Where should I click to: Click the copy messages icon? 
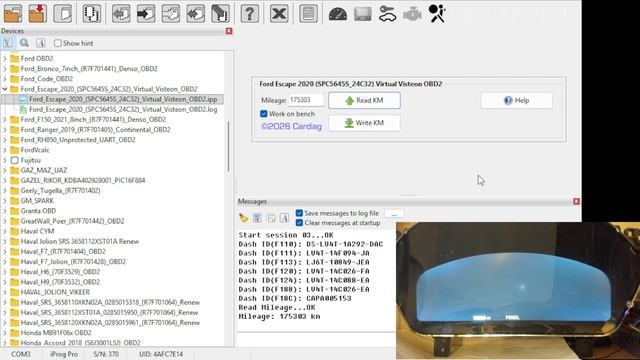pyautogui.click(x=271, y=218)
